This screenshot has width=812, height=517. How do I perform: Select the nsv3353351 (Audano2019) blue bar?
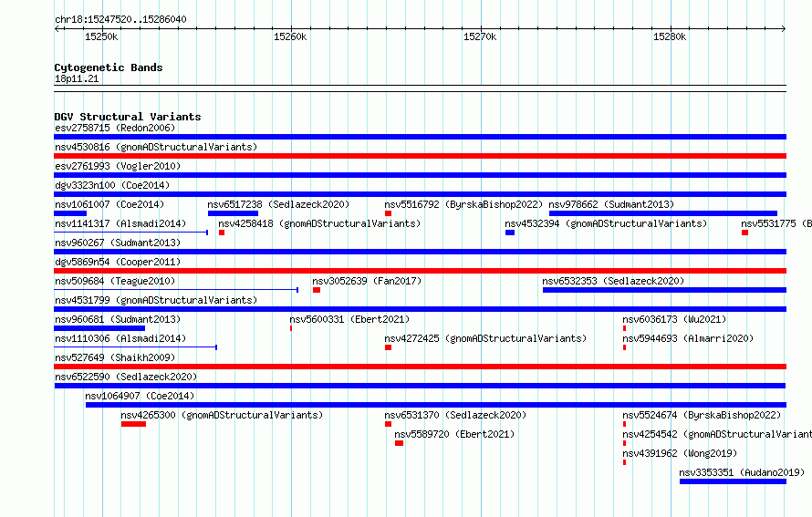point(733,481)
